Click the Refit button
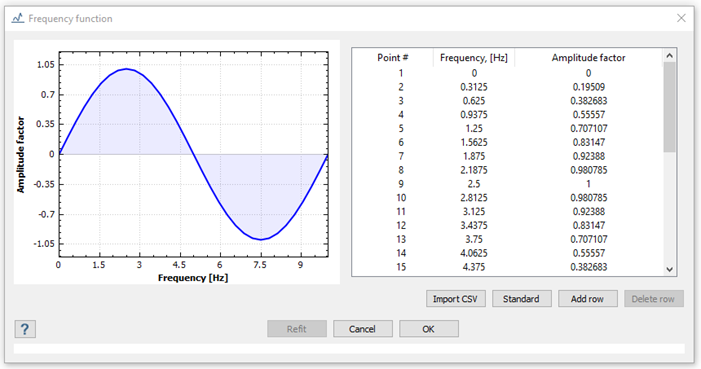Image resolution: width=701 pixels, height=369 pixels. (x=297, y=329)
